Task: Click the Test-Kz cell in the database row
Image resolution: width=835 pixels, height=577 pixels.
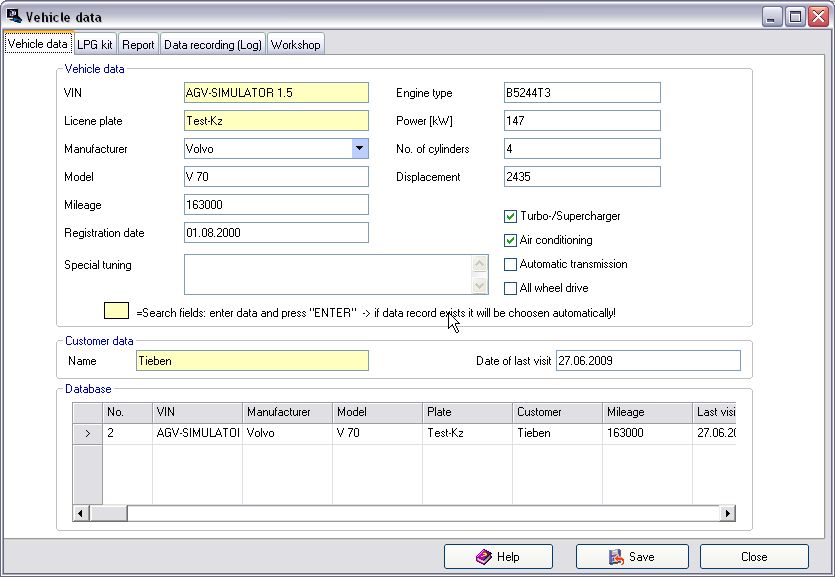Action: 468,434
